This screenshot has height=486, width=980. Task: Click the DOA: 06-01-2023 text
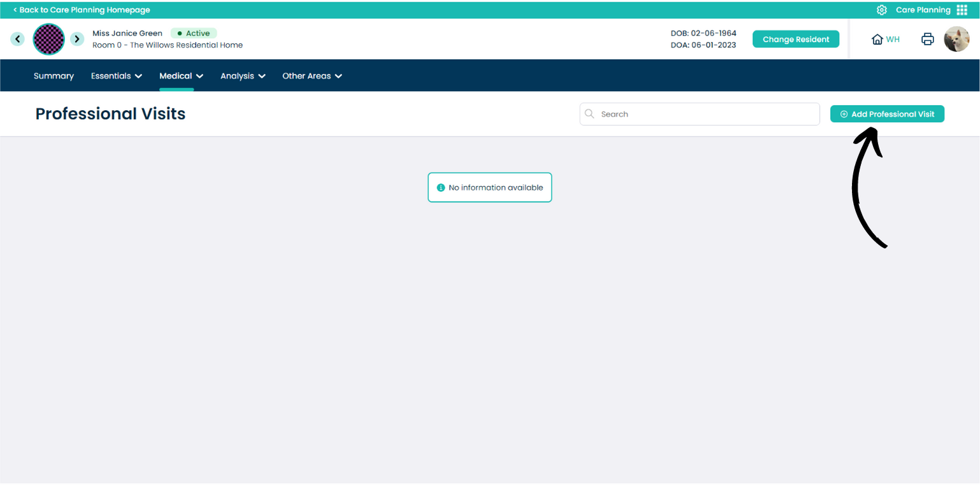tap(703, 45)
